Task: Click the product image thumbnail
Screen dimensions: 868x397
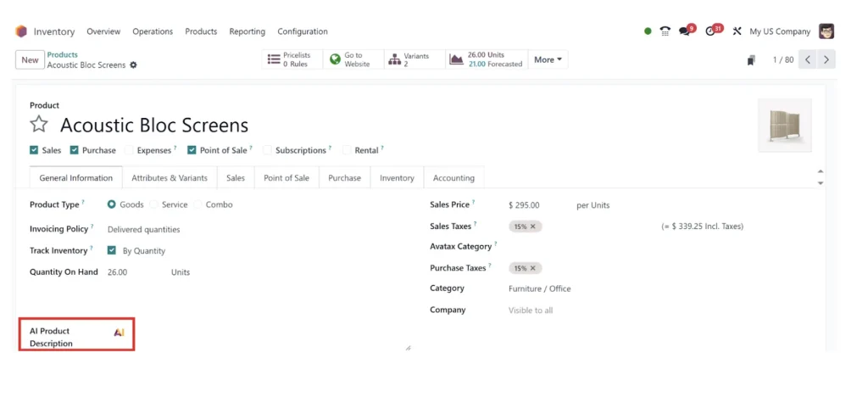Action: pos(785,126)
